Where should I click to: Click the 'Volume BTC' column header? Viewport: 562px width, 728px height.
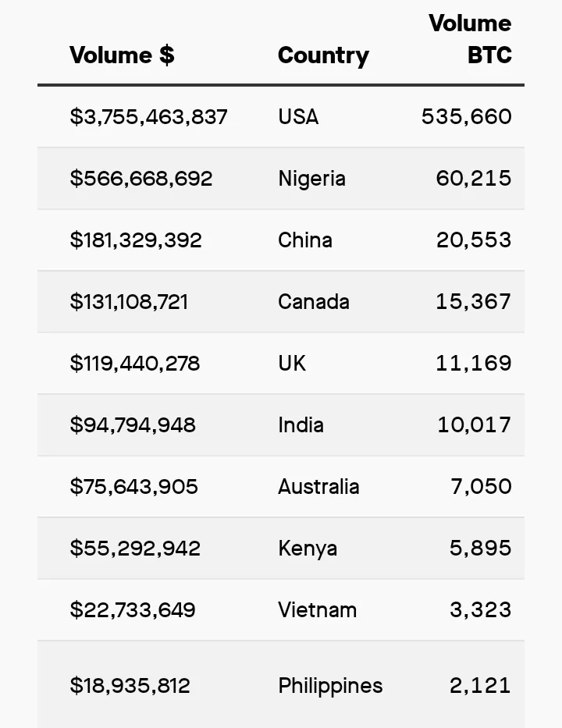470,39
